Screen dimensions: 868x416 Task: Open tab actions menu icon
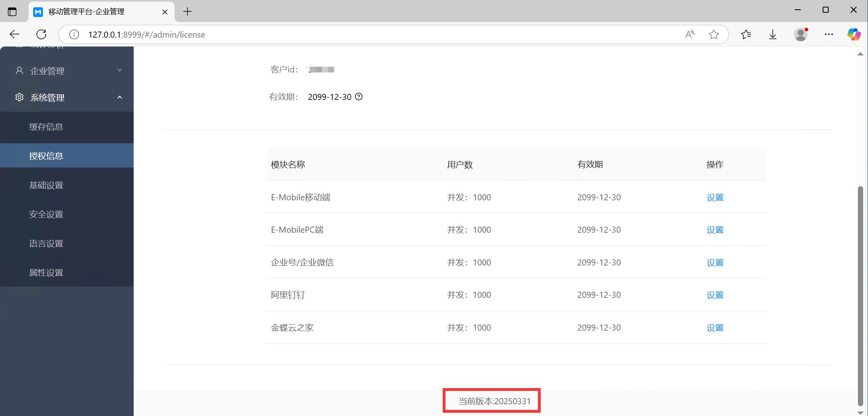point(13,11)
